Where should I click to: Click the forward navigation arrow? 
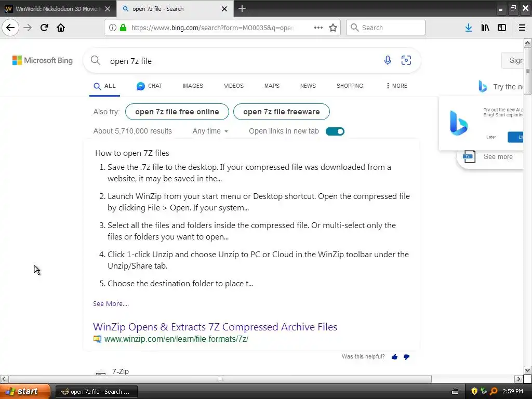(28, 28)
